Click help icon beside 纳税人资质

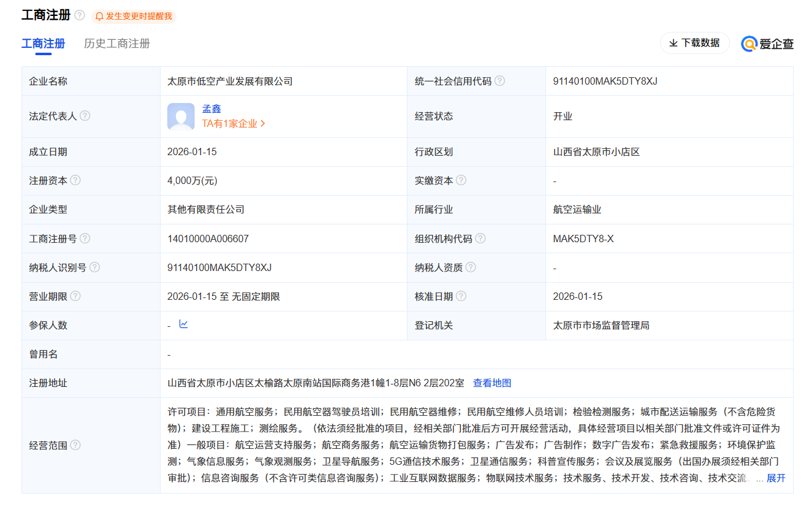471,267
